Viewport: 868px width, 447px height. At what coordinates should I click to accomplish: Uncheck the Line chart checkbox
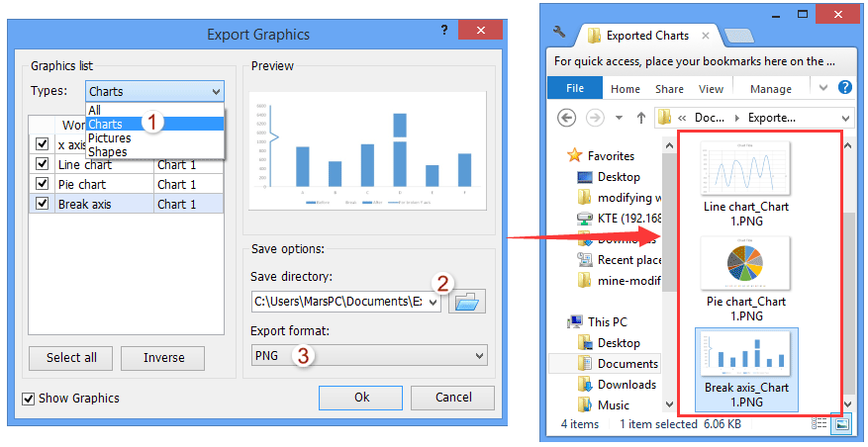pos(42,164)
